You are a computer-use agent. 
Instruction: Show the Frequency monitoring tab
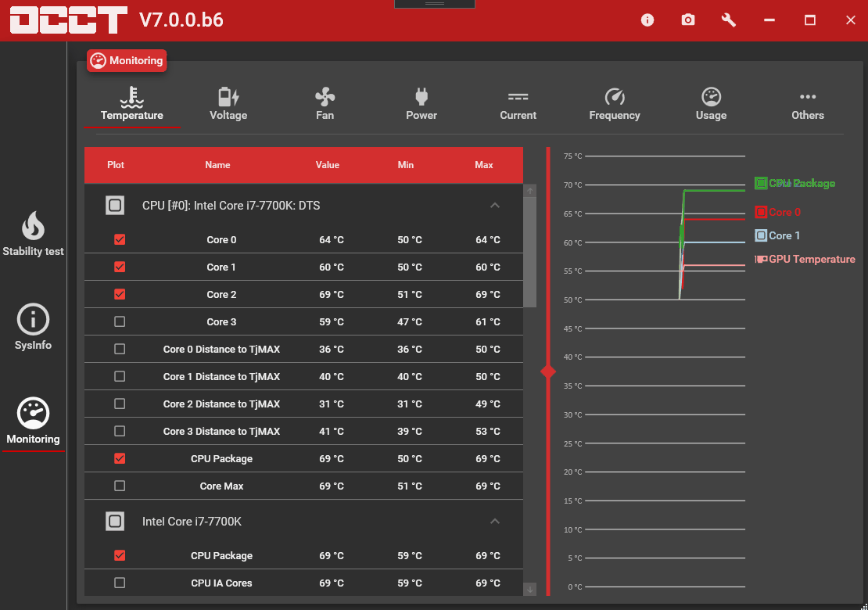click(615, 104)
